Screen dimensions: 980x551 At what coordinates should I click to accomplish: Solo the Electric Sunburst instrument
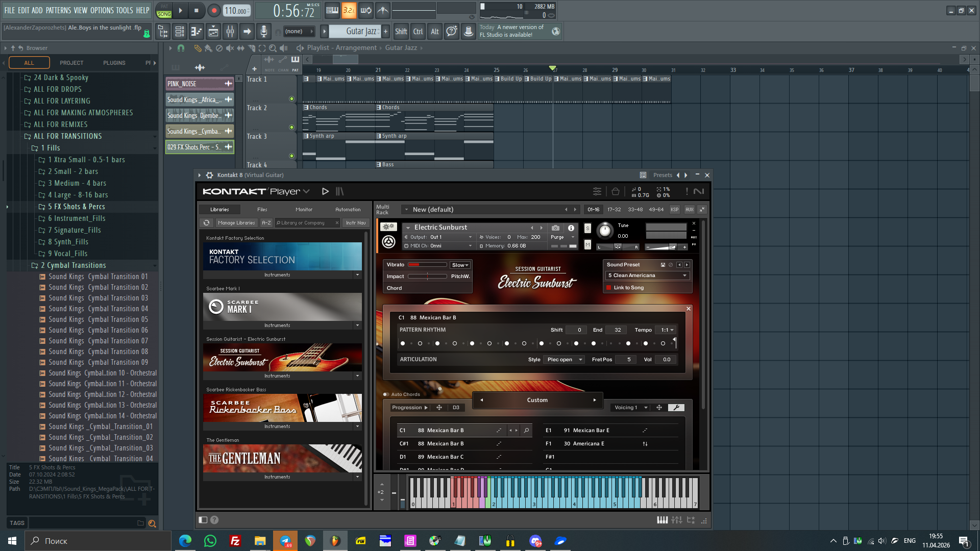(x=587, y=228)
